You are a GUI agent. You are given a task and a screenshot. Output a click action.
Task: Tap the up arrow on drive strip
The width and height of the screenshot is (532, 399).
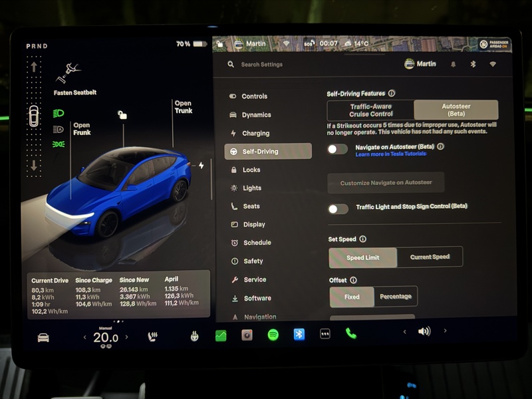pos(34,67)
